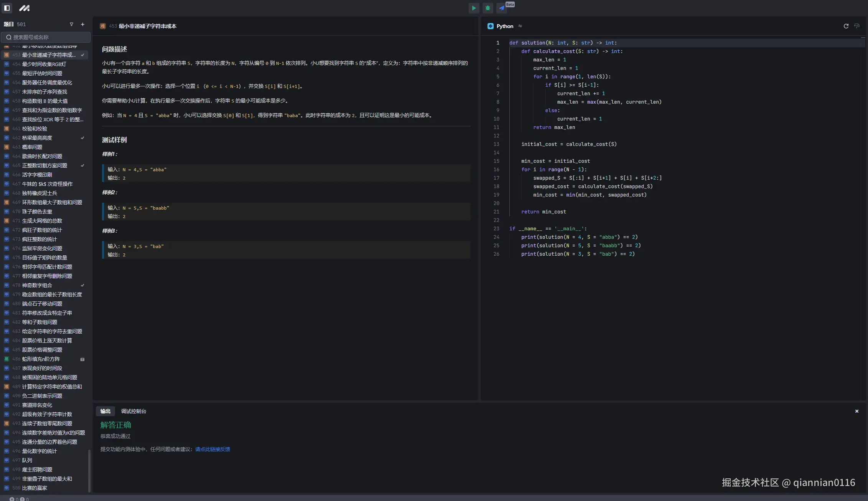The width and height of the screenshot is (868, 501).
Task: Open problem 486 蛇形填充n阶方阵
Action: click(41, 359)
